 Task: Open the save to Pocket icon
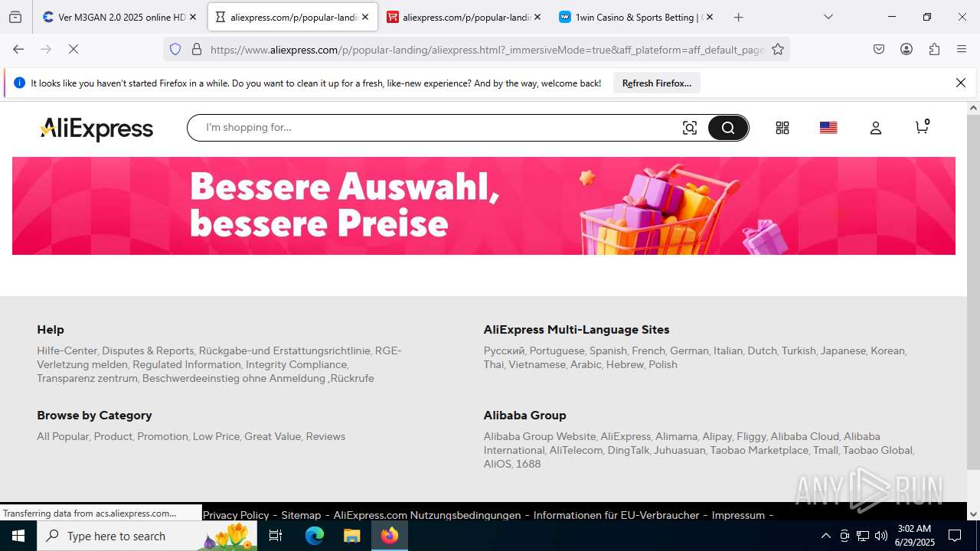point(879,49)
